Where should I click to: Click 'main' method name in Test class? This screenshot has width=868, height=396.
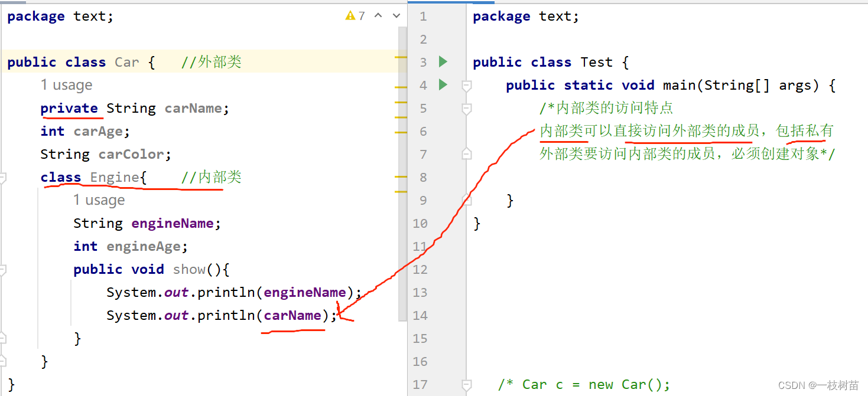pyautogui.click(x=680, y=86)
